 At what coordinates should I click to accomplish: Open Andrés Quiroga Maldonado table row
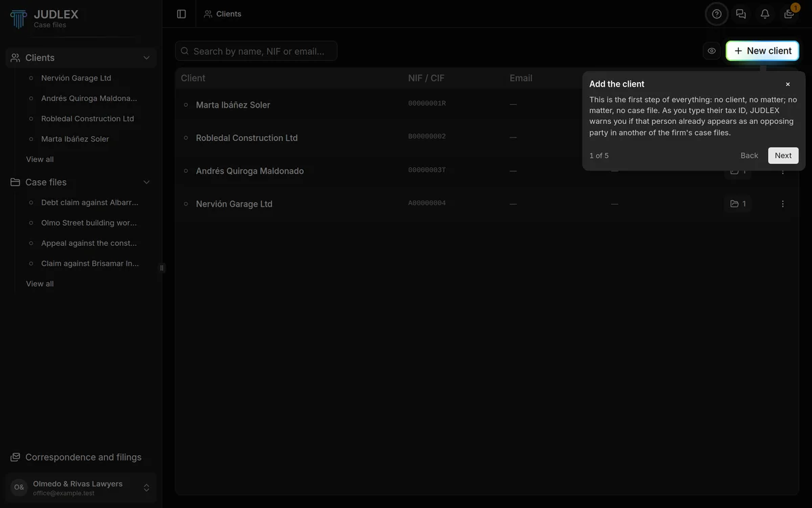point(487,171)
